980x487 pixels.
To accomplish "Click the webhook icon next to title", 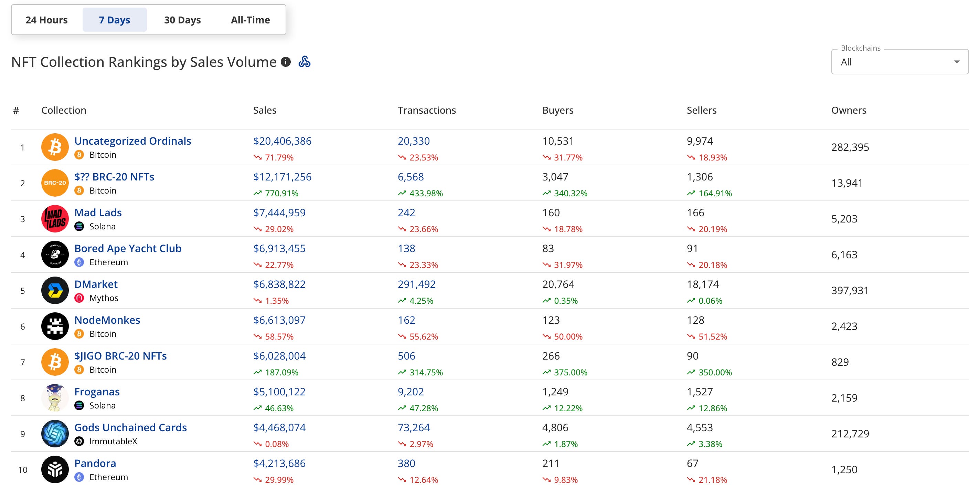I will (x=304, y=62).
